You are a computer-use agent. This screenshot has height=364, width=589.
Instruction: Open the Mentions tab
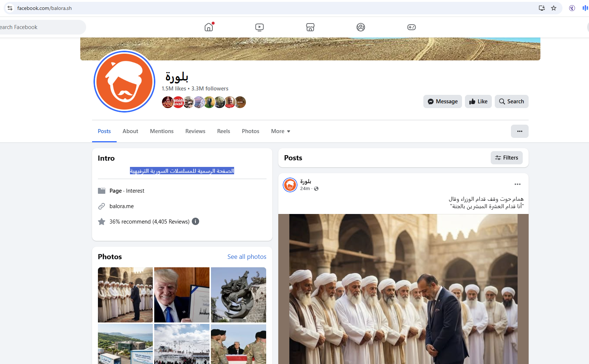click(x=162, y=131)
